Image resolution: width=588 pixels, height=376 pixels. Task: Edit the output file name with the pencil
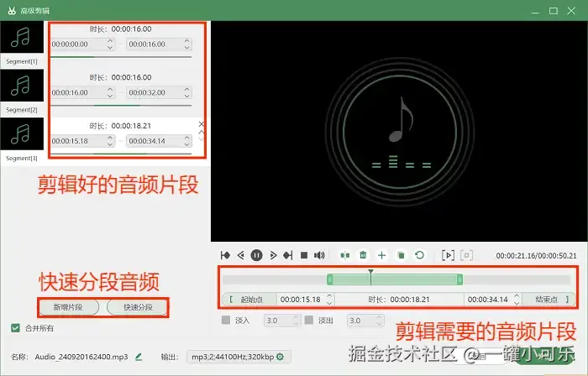tap(139, 357)
